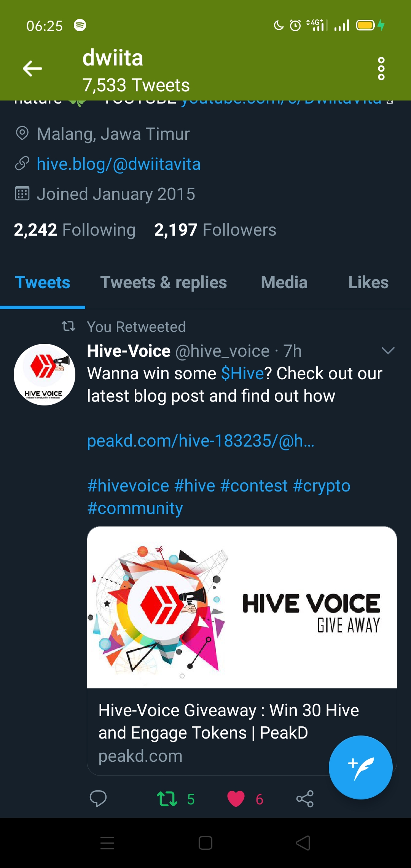411x868 pixels.
Task: View the 2,197 Followers list
Action: (215, 230)
